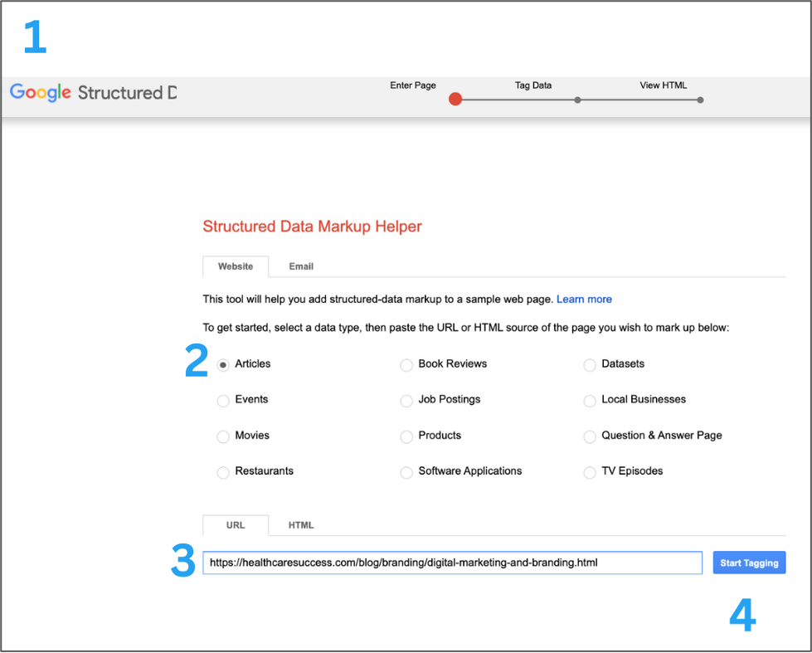The image size is (812, 653).
Task: Select Question & Answer Page option
Action: (x=590, y=436)
